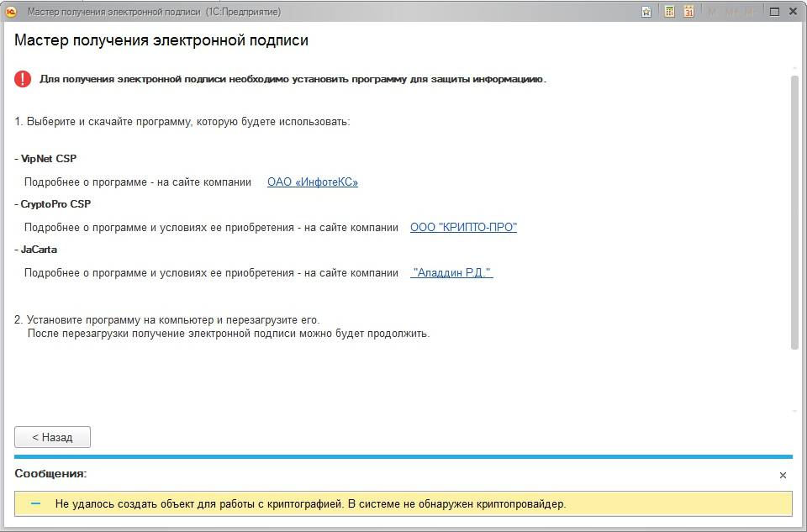Image resolution: width=807 pixels, height=532 pixels.
Task: Click the dash icon beside the error message
Action: (35, 503)
